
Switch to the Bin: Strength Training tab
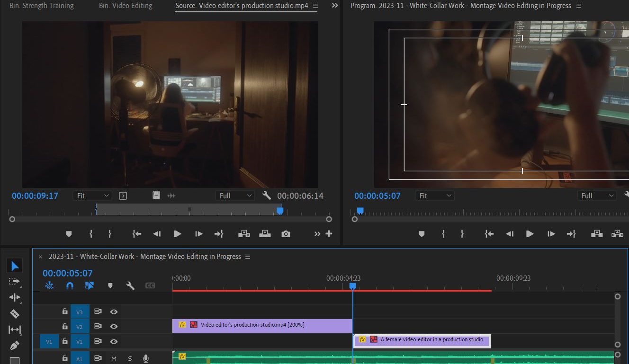tap(42, 6)
